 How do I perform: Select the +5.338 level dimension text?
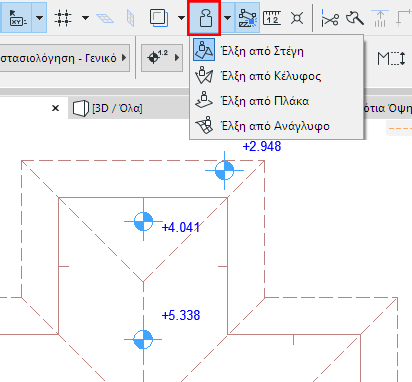coord(181,315)
